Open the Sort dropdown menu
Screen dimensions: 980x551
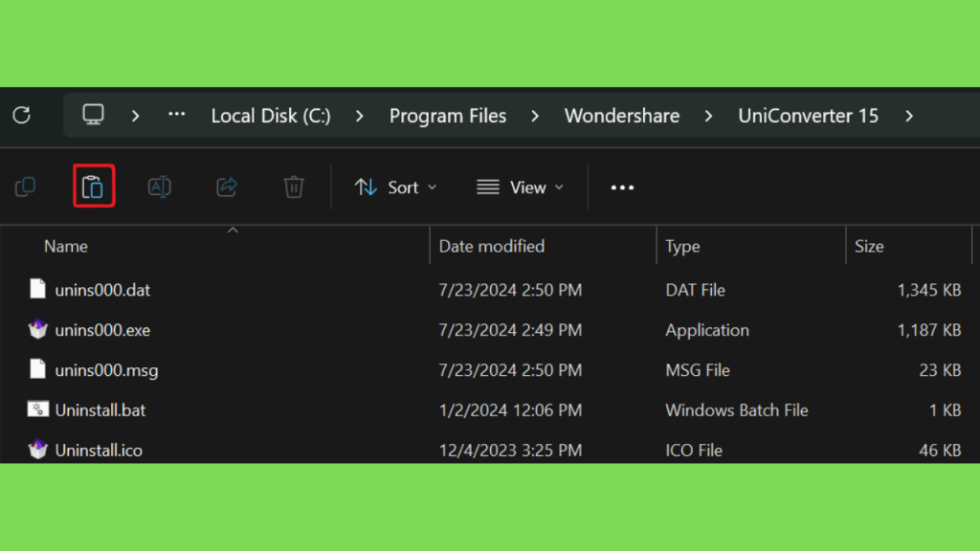click(x=395, y=187)
